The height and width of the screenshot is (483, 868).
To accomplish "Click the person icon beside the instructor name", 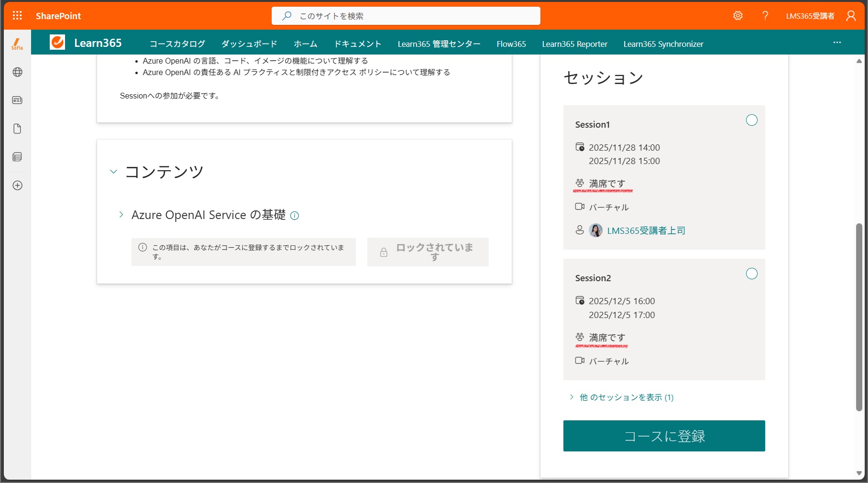I will [580, 230].
